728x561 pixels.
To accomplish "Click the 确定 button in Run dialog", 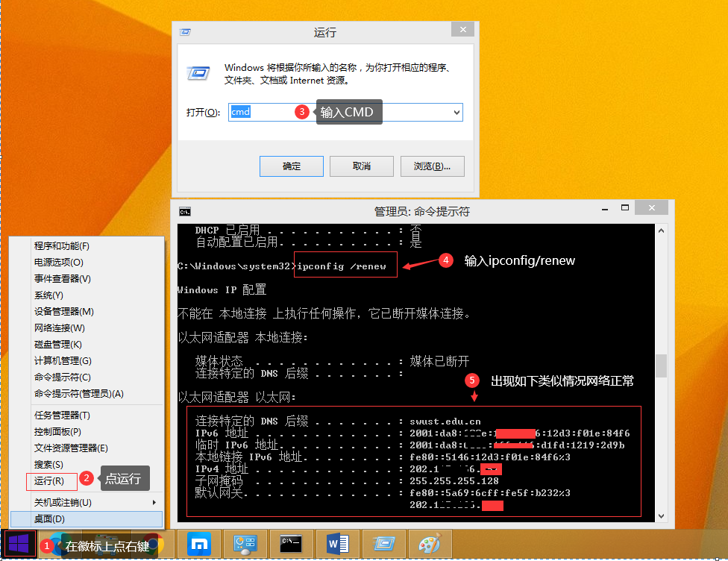I will click(292, 166).
